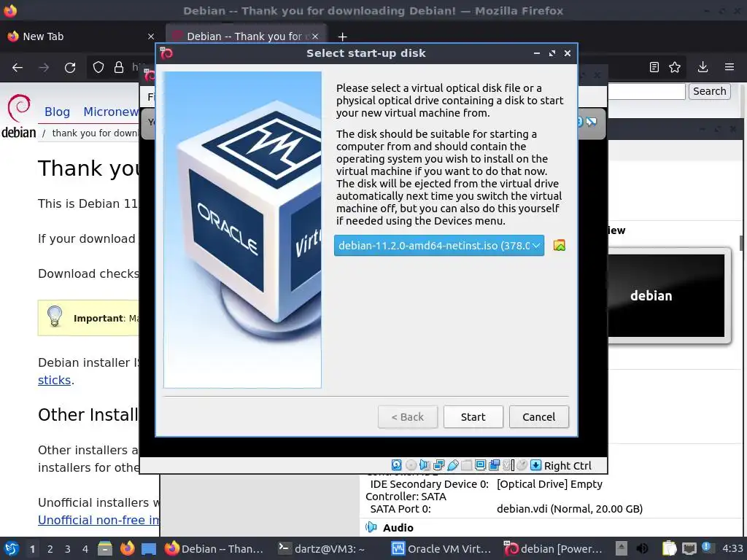Click the Start button in the dialog
The image size is (747, 560).
(473, 416)
